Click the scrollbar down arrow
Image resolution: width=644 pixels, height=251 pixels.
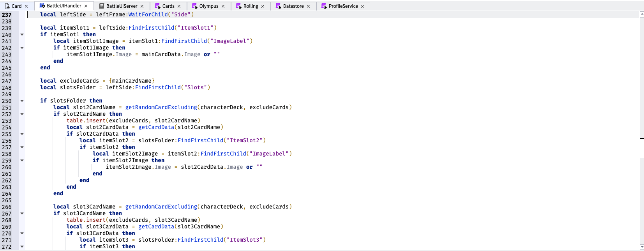point(642,247)
